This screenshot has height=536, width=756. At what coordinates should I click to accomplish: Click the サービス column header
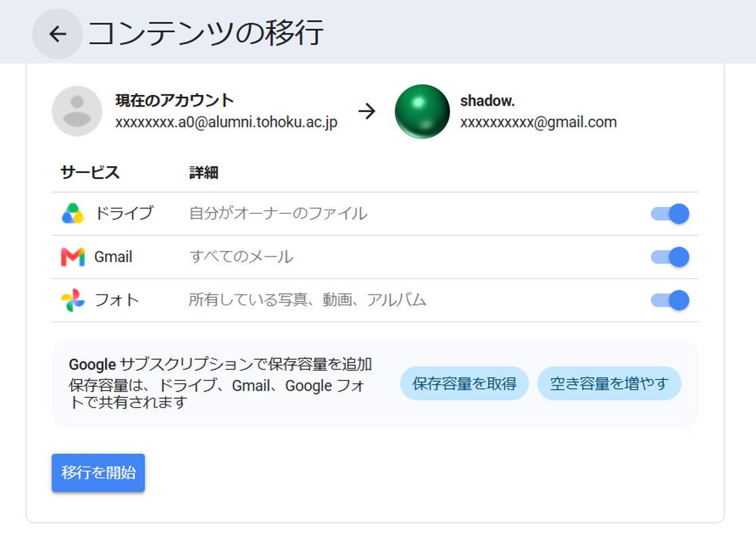pos(89,172)
